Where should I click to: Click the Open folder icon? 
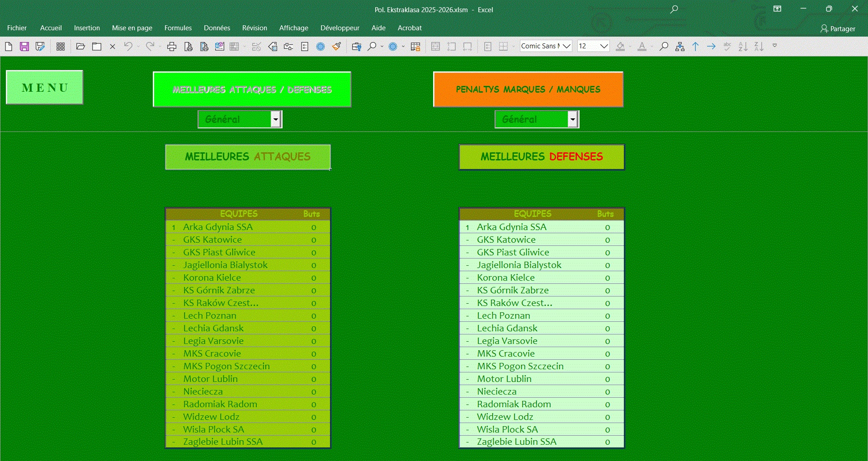80,47
